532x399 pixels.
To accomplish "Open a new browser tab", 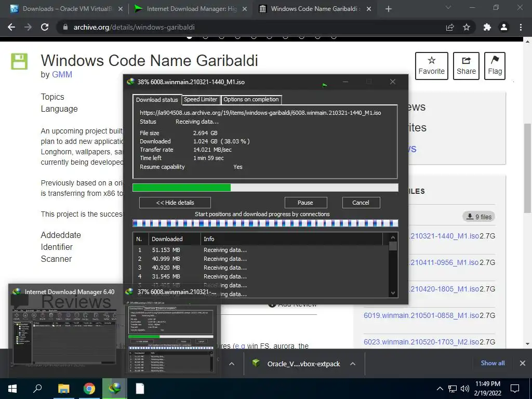I will [x=389, y=9].
